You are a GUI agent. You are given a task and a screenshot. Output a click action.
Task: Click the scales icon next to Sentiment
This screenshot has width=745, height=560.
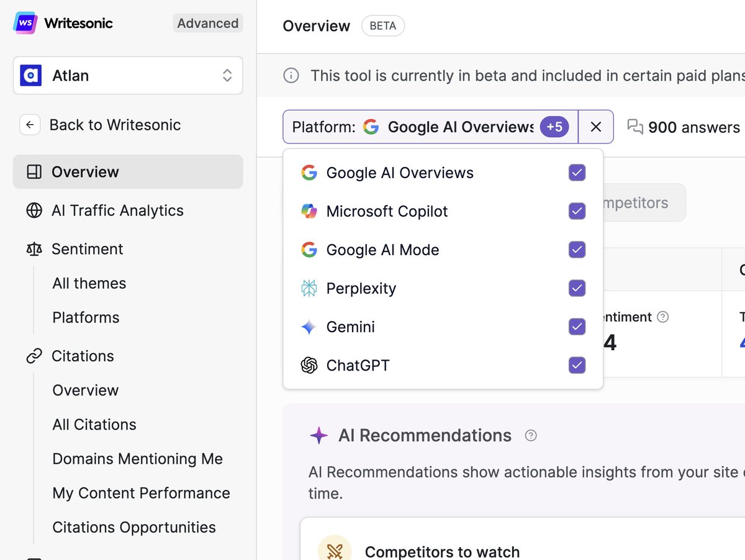tap(34, 249)
